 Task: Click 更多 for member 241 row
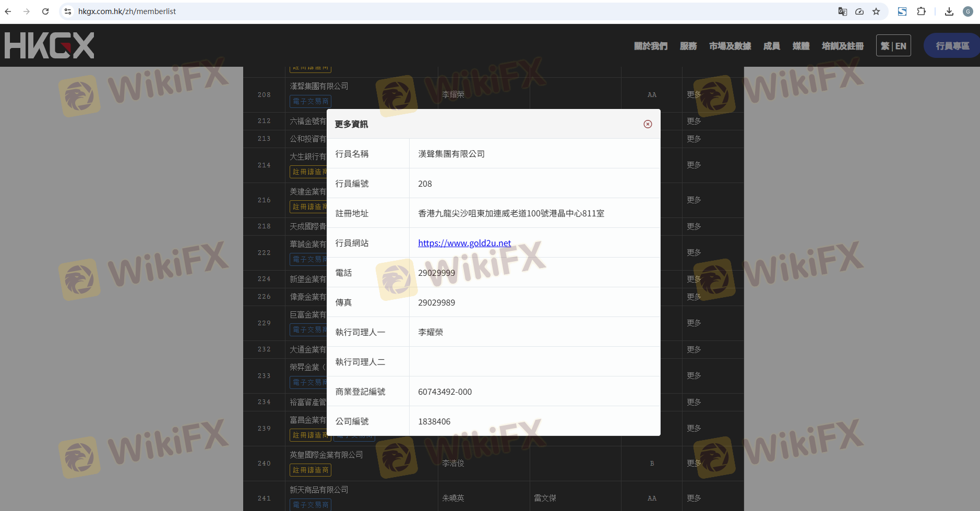(x=694, y=498)
